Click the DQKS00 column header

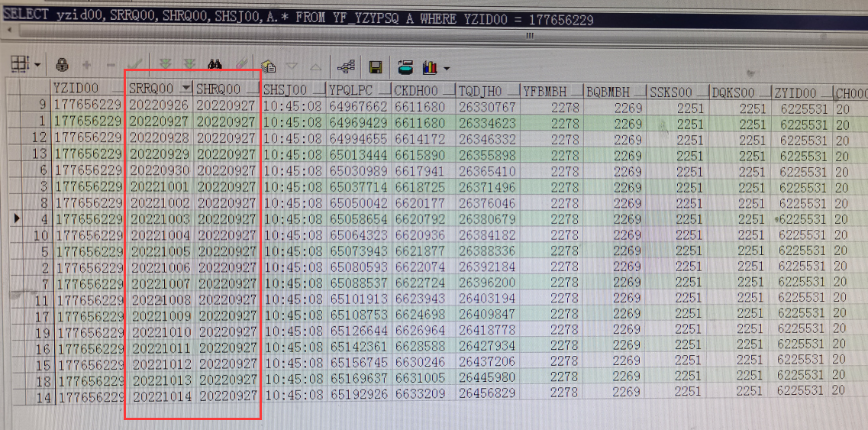(740, 92)
